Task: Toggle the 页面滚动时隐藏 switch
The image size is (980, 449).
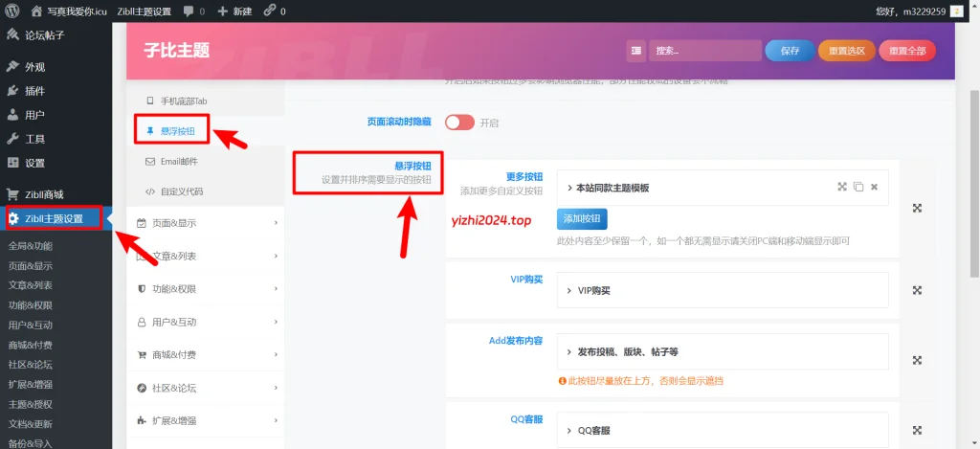Action: [x=460, y=123]
